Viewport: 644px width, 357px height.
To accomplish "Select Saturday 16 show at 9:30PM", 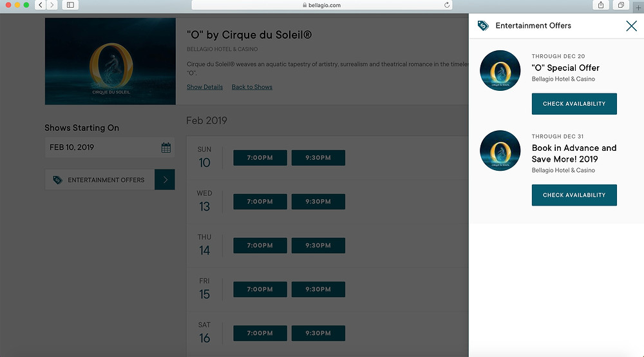I will coord(318,333).
